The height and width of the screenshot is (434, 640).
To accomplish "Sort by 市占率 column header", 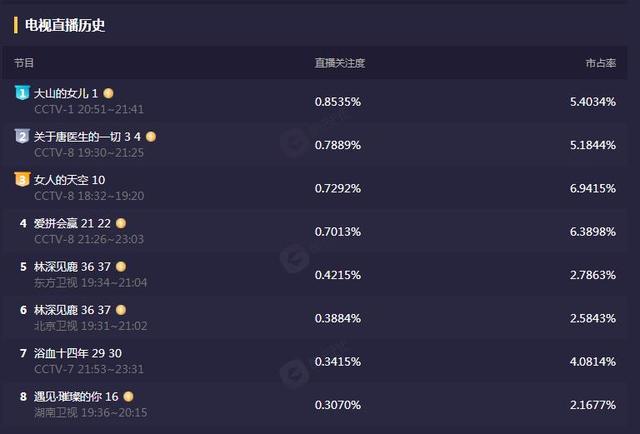I will [x=600, y=63].
